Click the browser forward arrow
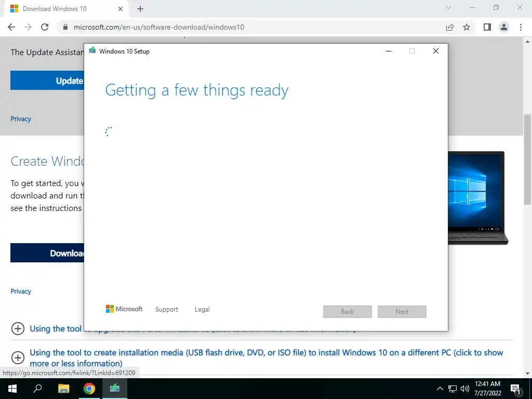Image resolution: width=532 pixels, height=399 pixels. 28,27
